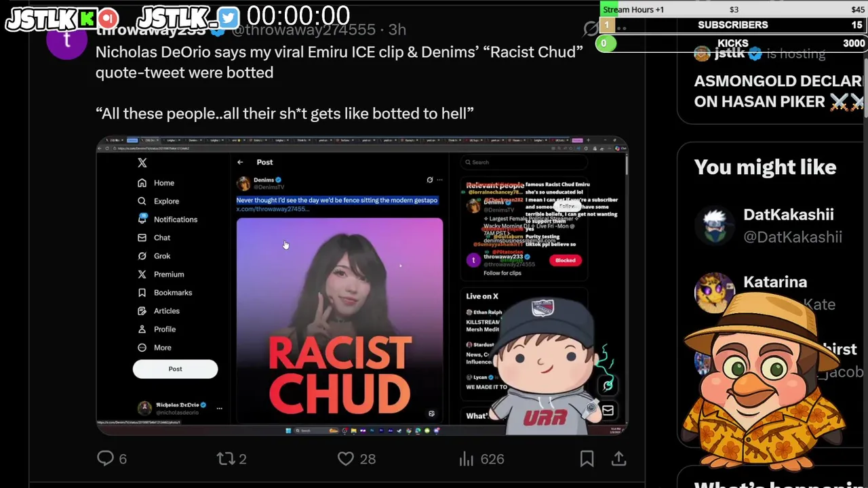The height and width of the screenshot is (488, 868).
Task: Open replies on the throwaway233 tweet
Action: 112,459
